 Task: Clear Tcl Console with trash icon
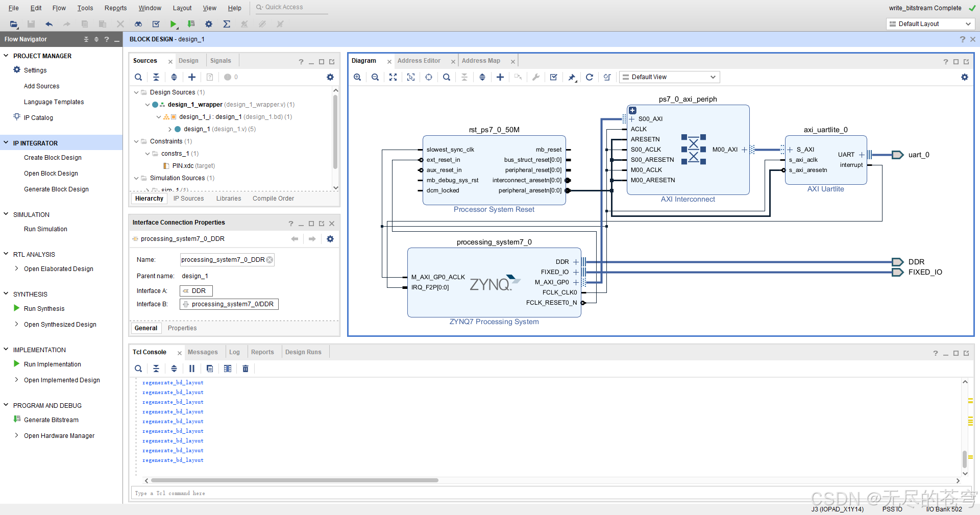tap(246, 369)
